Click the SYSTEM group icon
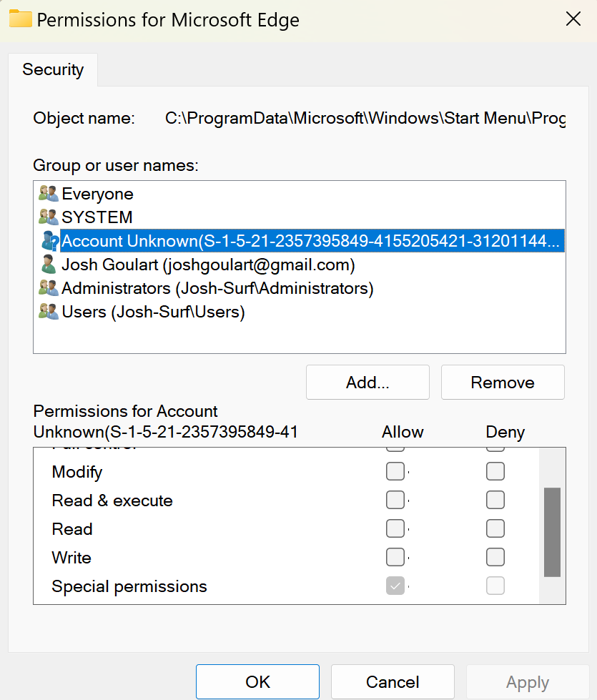Screen dimensions: 597x700 tap(48, 217)
